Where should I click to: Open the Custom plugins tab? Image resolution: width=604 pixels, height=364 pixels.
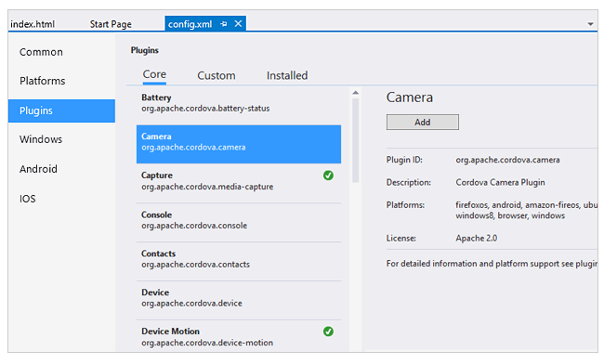(217, 75)
